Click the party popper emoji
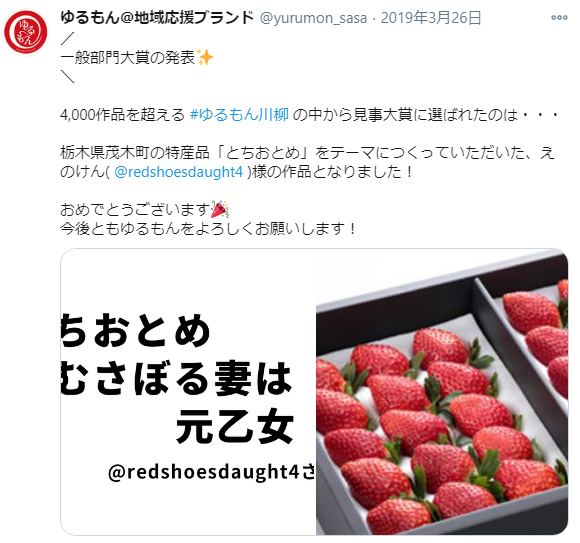Image resolution: width=580 pixels, height=543 pixels. pyautogui.click(x=220, y=209)
